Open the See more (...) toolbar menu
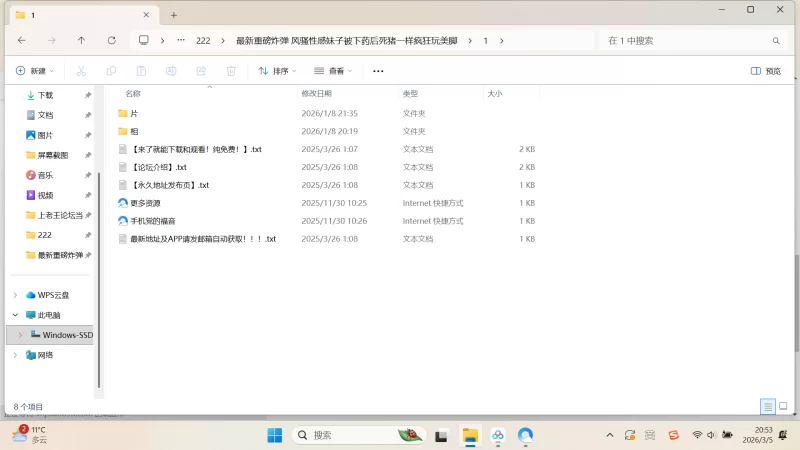This screenshot has height=450, width=800. tap(378, 71)
